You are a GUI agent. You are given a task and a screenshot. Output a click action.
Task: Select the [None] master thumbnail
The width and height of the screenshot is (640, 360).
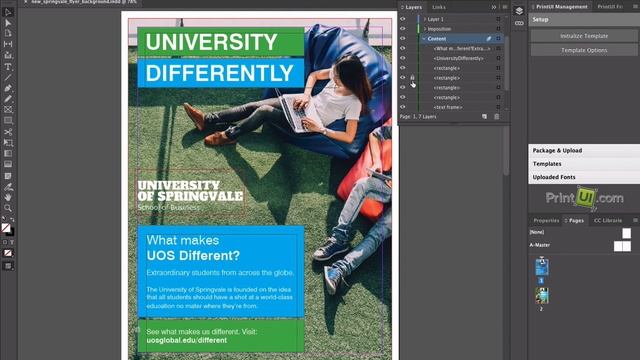coord(627,233)
